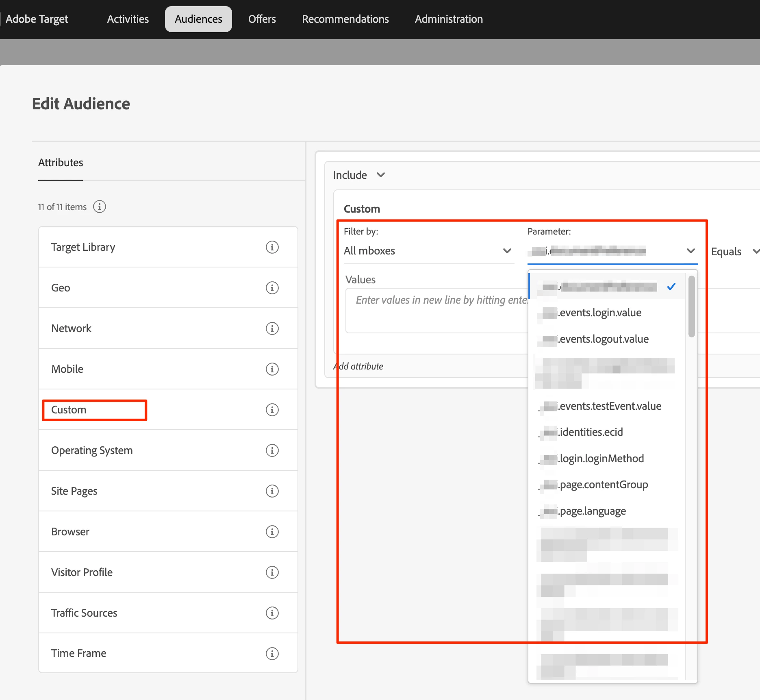Click the Adobe Target logo text
The width and height of the screenshot is (760, 700).
pyautogui.click(x=37, y=19)
